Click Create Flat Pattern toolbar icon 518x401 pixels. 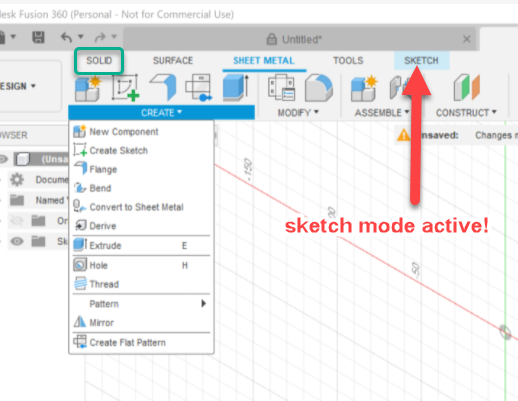199,87
